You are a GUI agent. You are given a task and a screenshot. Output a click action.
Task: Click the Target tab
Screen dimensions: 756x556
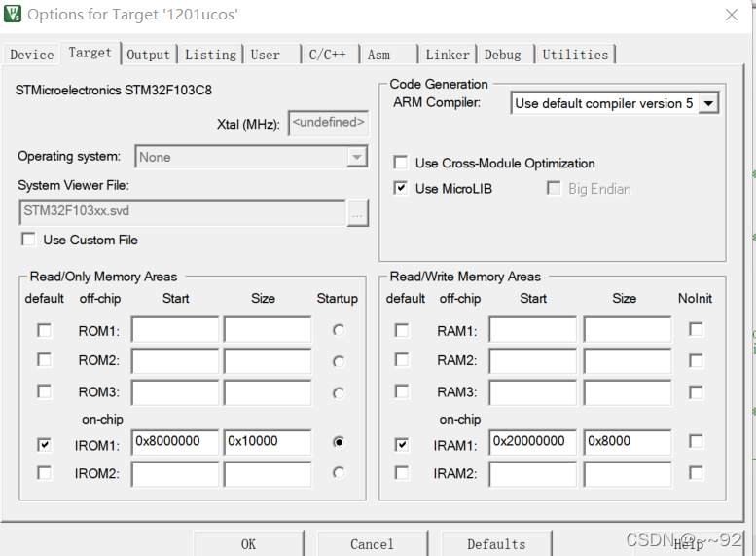click(x=90, y=53)
